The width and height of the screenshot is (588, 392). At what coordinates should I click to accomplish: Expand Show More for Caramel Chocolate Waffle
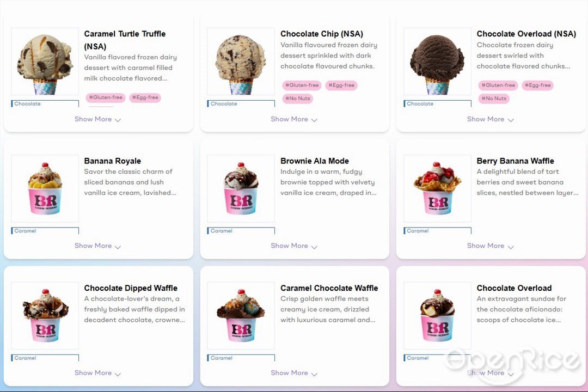(294, 373)
